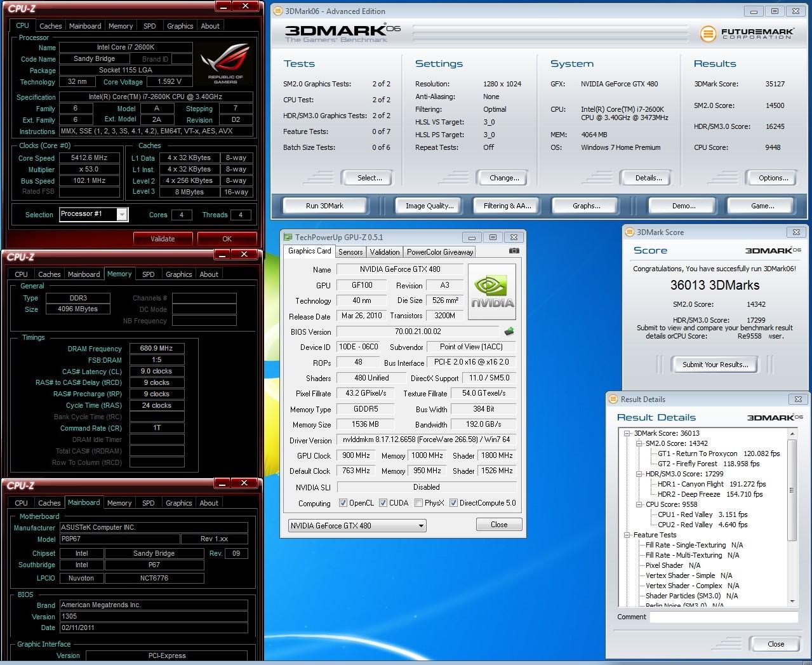The width and height of the screenshot is (812, 665).
Task: Click the Result Details window title icon
Action: 613,399
